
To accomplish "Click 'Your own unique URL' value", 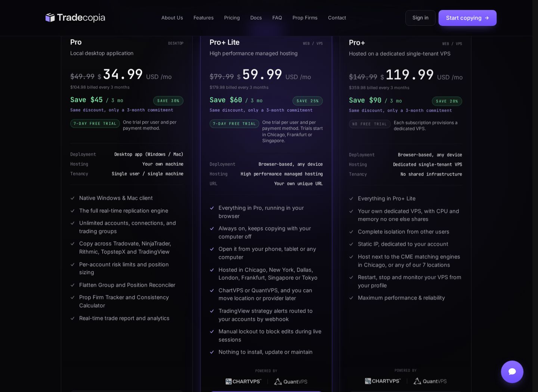I will pyautogui.click(x=299, y=184).
